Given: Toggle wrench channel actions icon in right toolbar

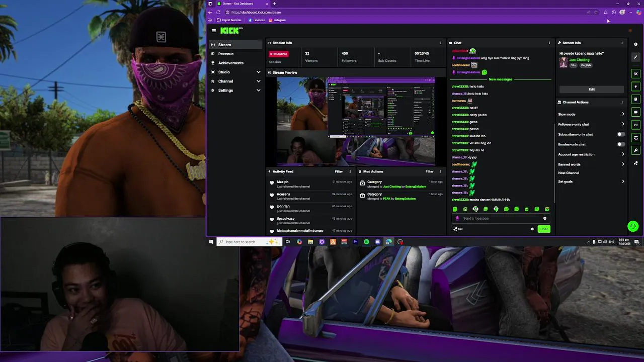Looking at the screenshot, I should [x=636, y=150].
